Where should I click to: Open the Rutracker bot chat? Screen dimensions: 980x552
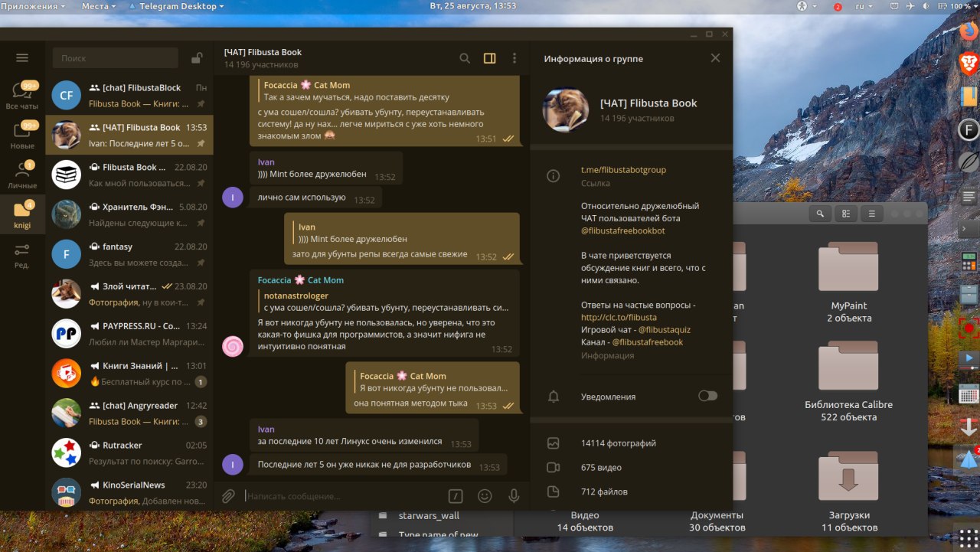tap(129, 453)
